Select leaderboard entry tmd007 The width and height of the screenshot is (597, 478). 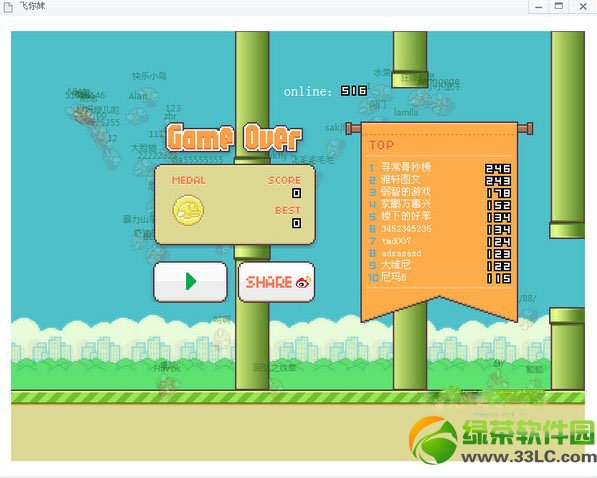coord(440,241)
